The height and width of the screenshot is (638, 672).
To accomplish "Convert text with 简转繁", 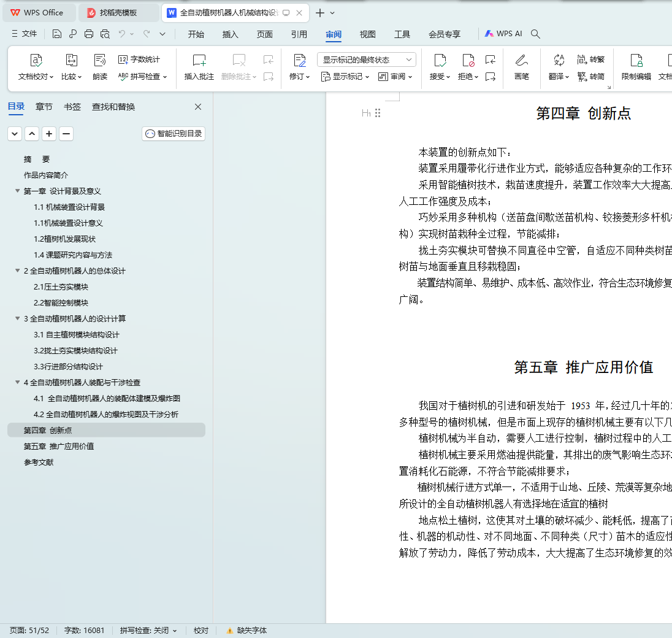I will click(x=590, y=59).
